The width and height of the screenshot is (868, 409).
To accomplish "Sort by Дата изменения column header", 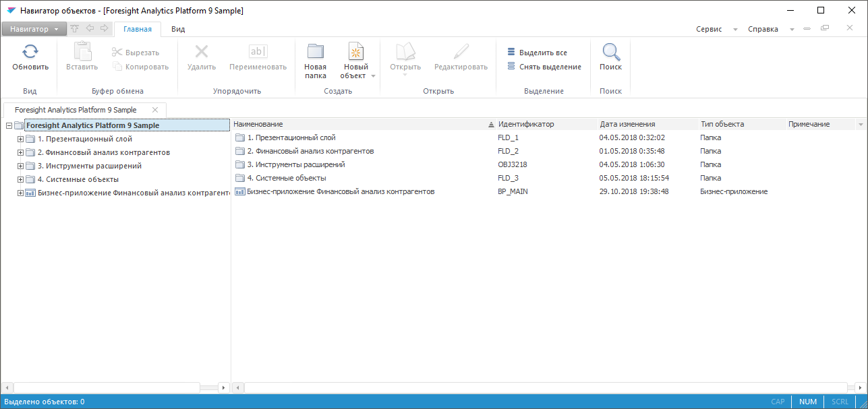I will click(647, 124).
